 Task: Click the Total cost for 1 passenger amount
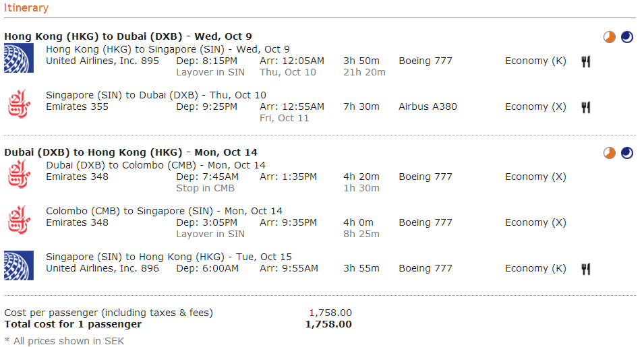coord(328,324)
